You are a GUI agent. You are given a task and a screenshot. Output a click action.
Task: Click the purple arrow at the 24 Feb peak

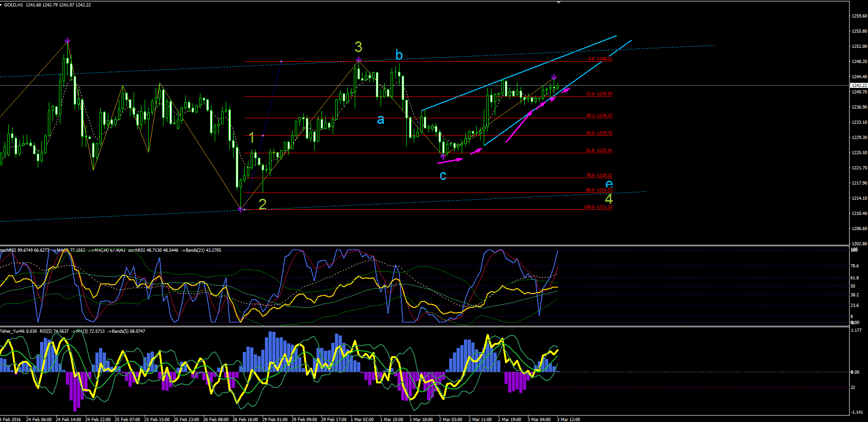(68, 40)
